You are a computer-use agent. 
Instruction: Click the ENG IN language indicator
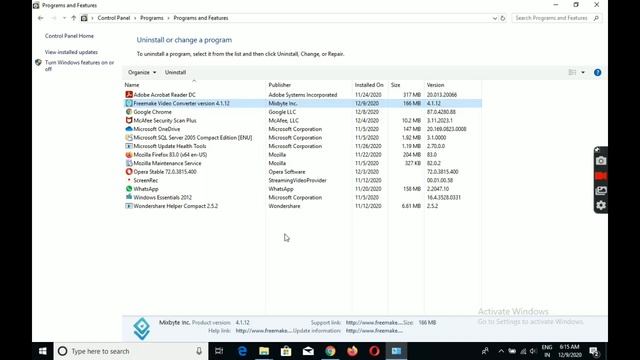[547, 351]
